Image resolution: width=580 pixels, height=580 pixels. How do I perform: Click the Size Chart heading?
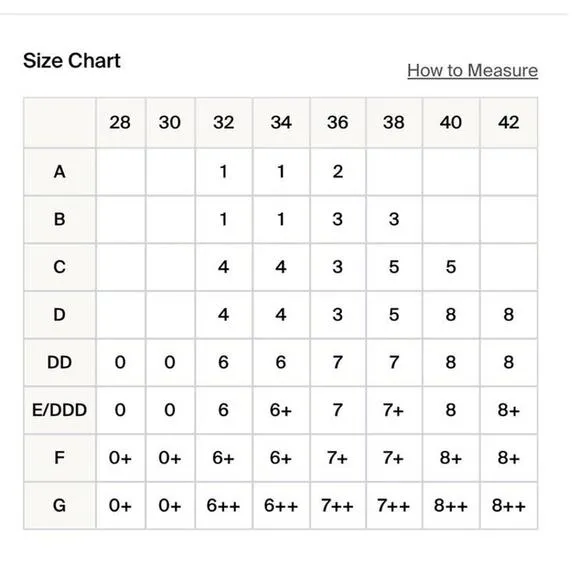click(x=72, y=60)
